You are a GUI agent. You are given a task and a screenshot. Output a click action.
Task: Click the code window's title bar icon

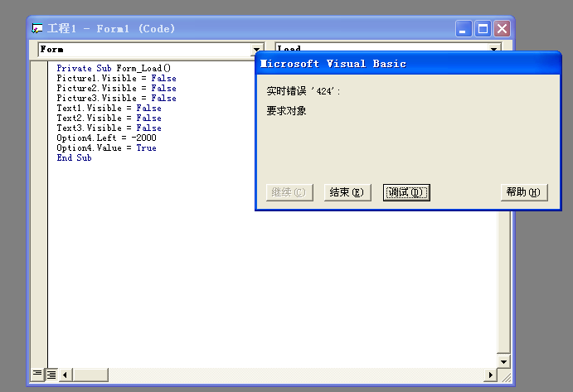coord(38,28)
